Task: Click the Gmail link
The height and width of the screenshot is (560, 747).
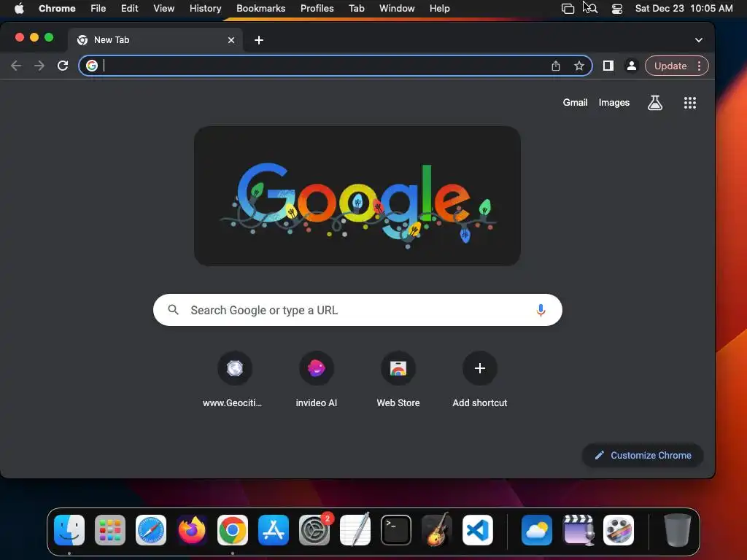Action: pos(575,102)
